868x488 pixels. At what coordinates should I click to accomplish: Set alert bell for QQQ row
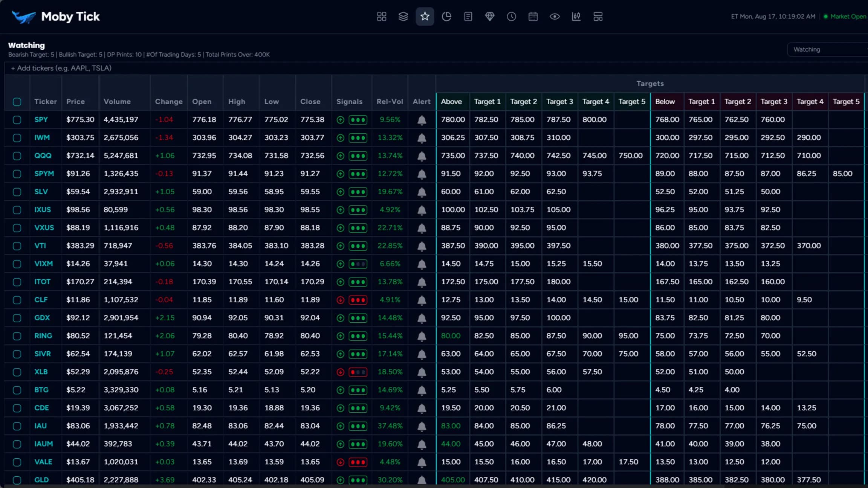tap(422, 156)
